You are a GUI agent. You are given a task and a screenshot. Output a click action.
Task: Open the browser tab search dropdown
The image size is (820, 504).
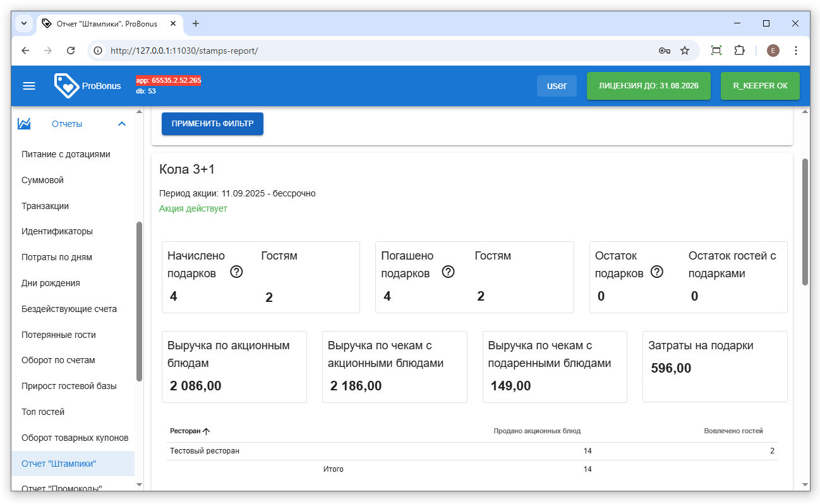pos(24,23)
